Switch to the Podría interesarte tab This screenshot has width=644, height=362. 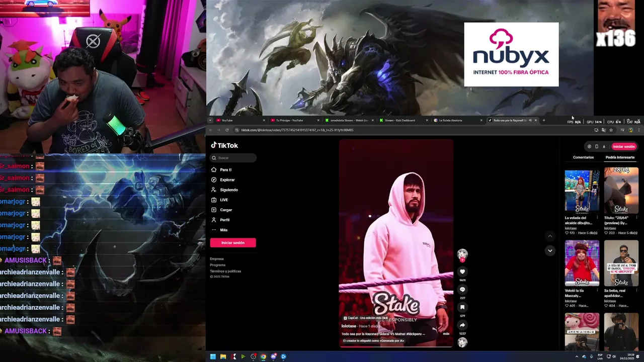click(x=620, y=157)
